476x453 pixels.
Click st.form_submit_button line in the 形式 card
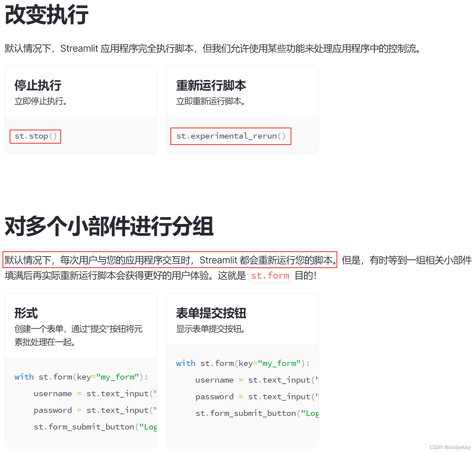point(95,427)
